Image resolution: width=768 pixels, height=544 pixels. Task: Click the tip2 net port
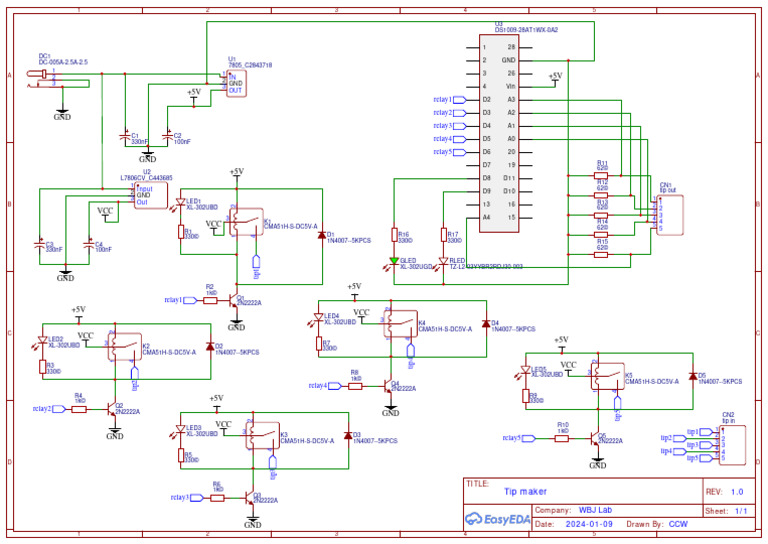point(673,439)
